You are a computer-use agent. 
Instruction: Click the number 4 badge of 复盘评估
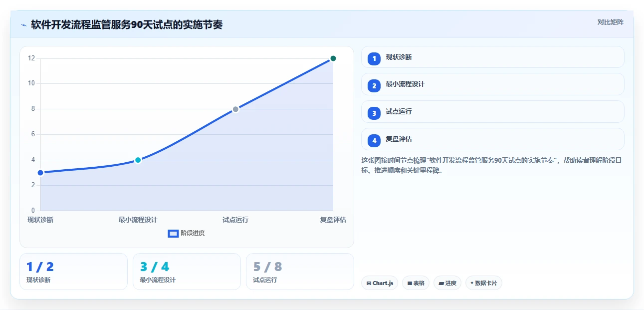pos(374,141)
